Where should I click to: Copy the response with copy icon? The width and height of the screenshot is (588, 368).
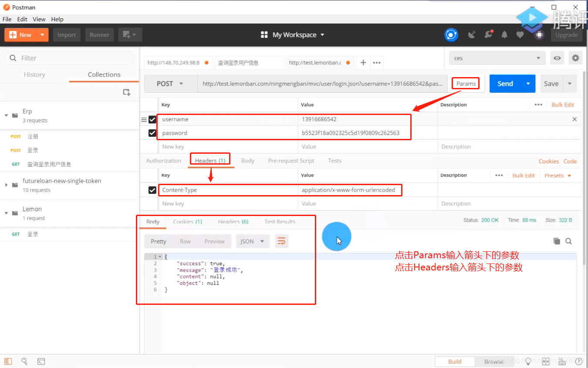pyautogui.click(x=556, y=241)
